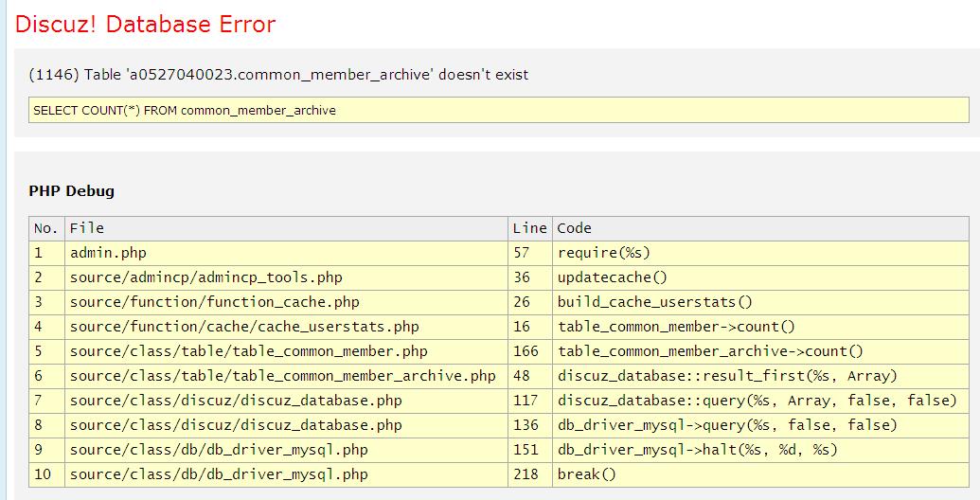This screenshot has width=980, height=500.
Task: Click the updatecache() code cell
Action: coord(760,277)
